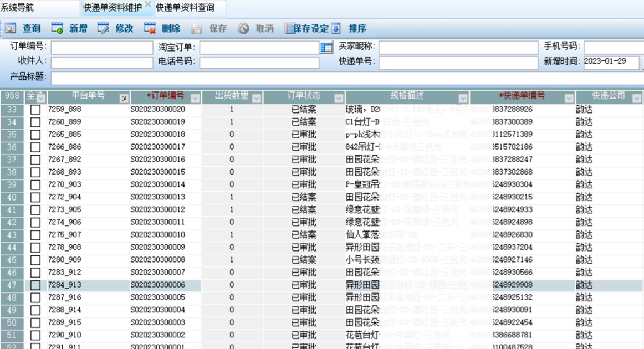Open the 出货数量 column filter dropdown
The image size is (644, 349).
(256, 99)
